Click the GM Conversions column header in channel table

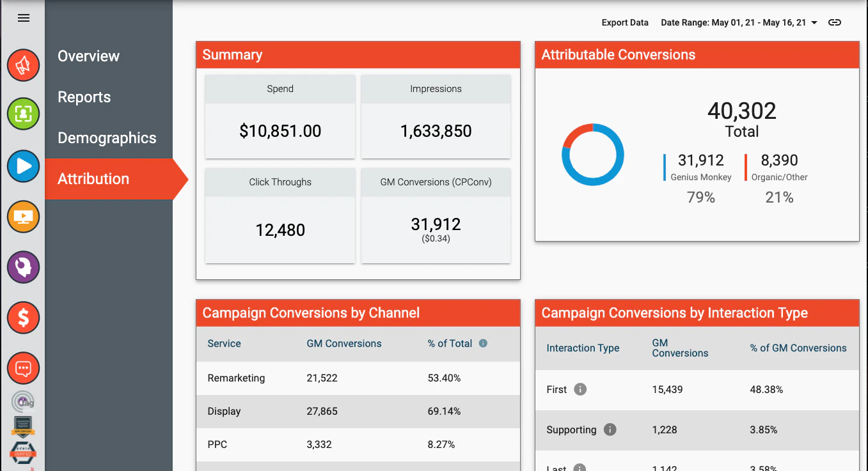[x=343, y=344]
